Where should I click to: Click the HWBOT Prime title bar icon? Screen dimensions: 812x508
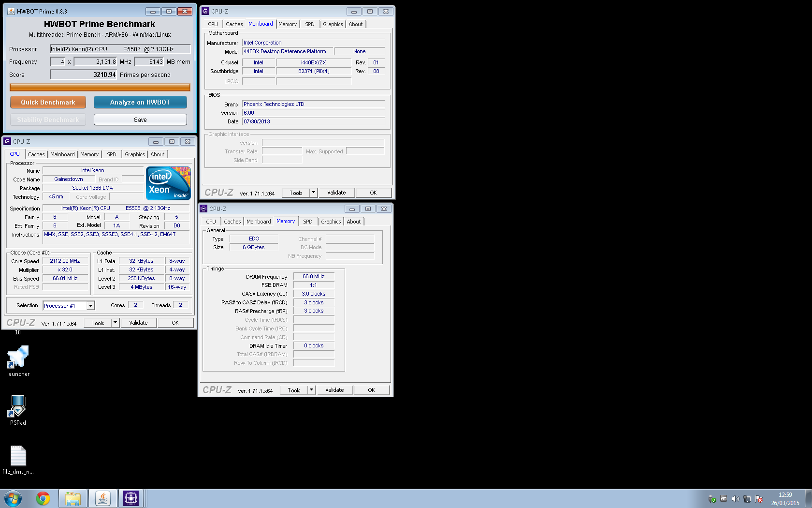coord(11,11)
